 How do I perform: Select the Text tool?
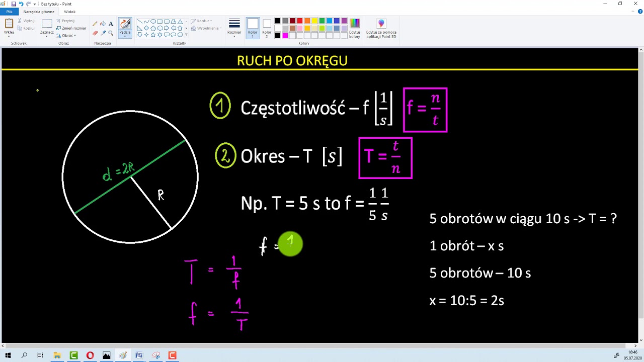coord(111,24)
